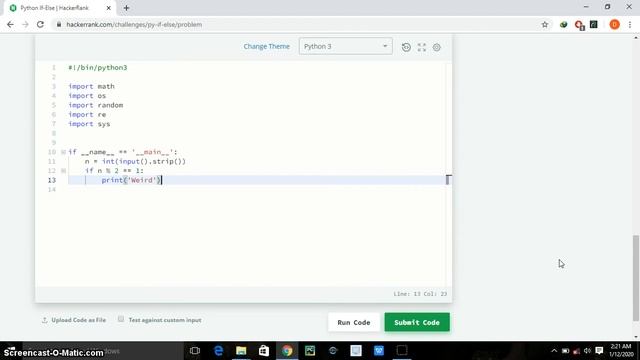This screenshot has height=360, width=640.
Task: Bookmark this page with the star
Action: 545,24
